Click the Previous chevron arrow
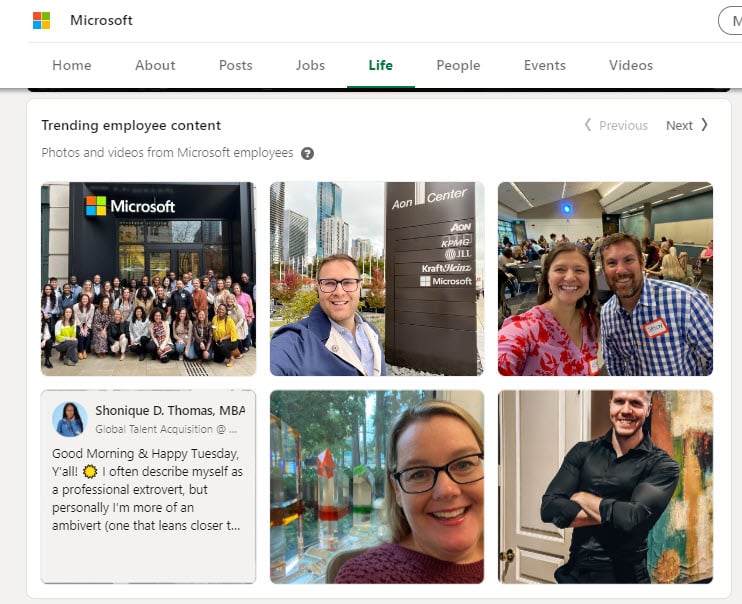 click(x=588, y=125)
